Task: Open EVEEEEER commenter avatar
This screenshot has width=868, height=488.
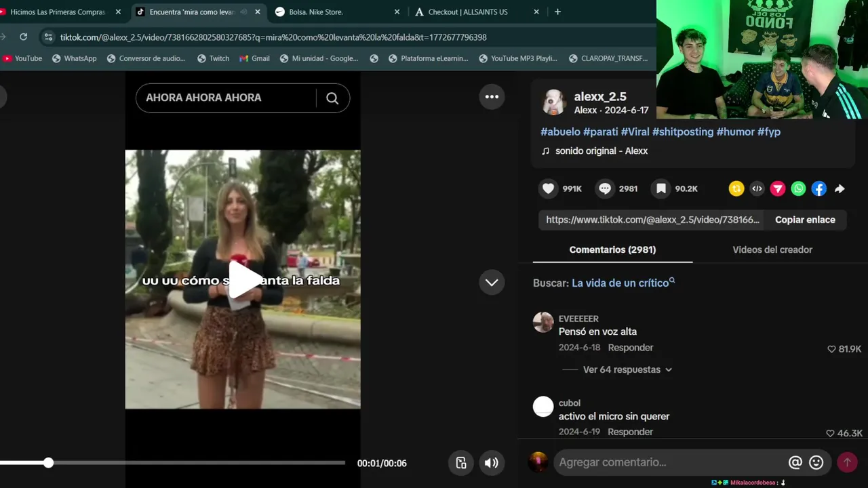Action: (543, 323)
